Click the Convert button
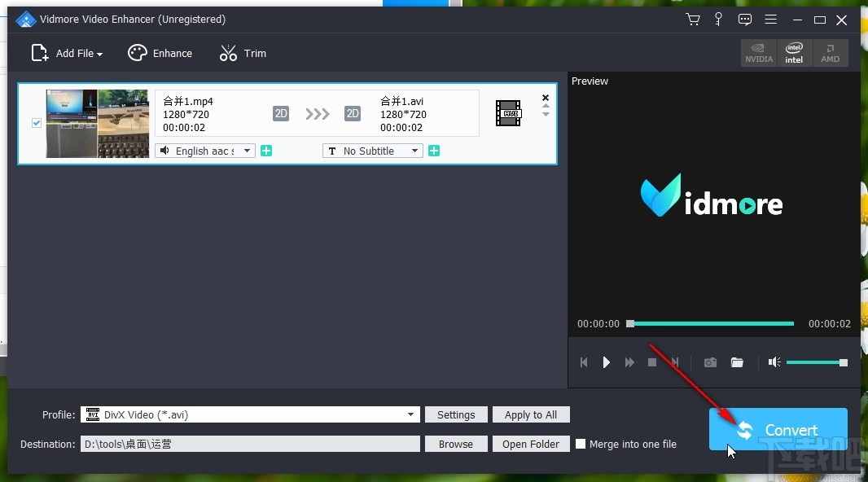868x482 pixels. pos(778,429)
